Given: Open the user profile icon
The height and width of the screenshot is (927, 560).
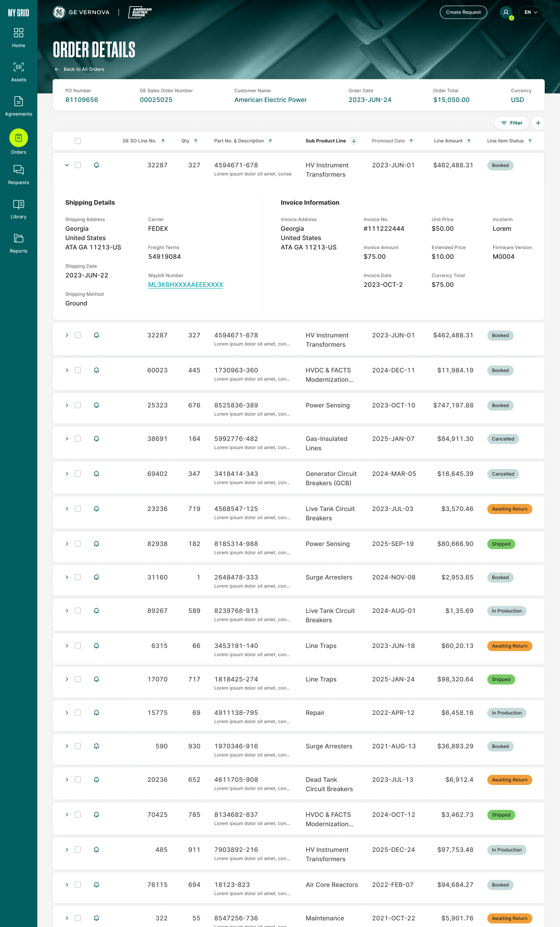Looking at the screenshot, I should pos(506,12).
